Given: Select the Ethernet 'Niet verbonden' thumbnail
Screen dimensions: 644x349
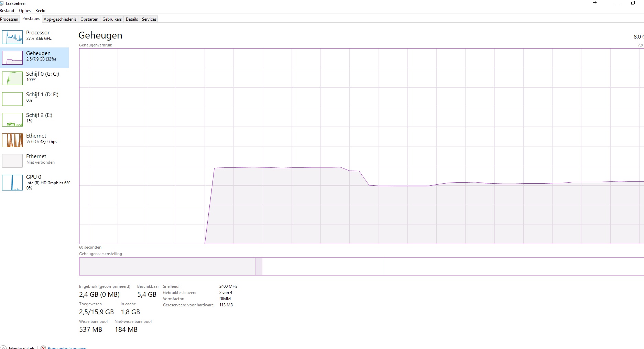Looking at the screenshot, I should (12, 161).
